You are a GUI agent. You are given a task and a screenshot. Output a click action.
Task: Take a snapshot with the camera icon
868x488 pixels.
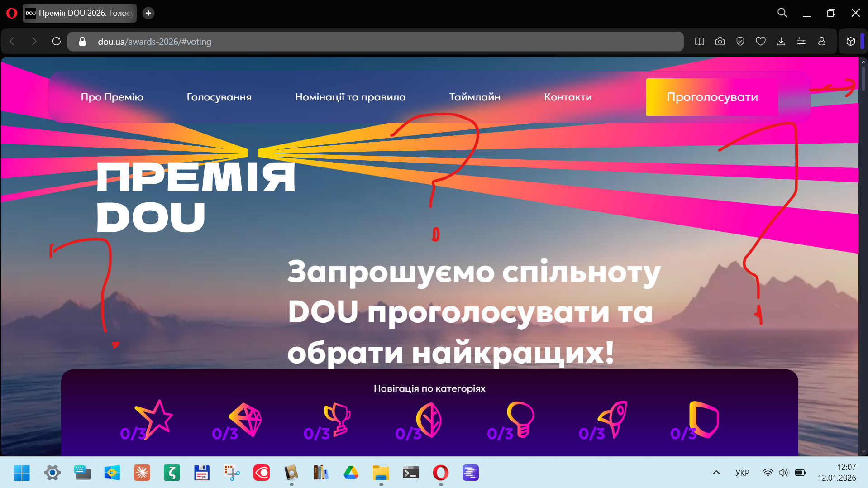click(x=720, y=41)
